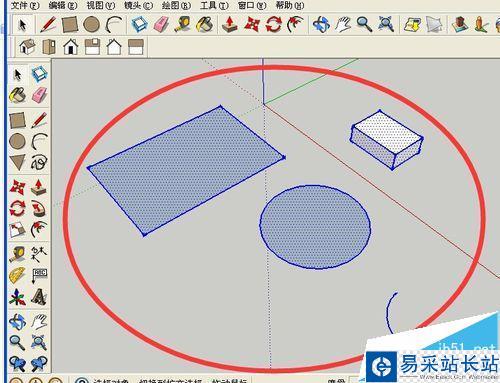Select the Protractor tool
This screenshot has height=383, width=500.
pos(17,276)
